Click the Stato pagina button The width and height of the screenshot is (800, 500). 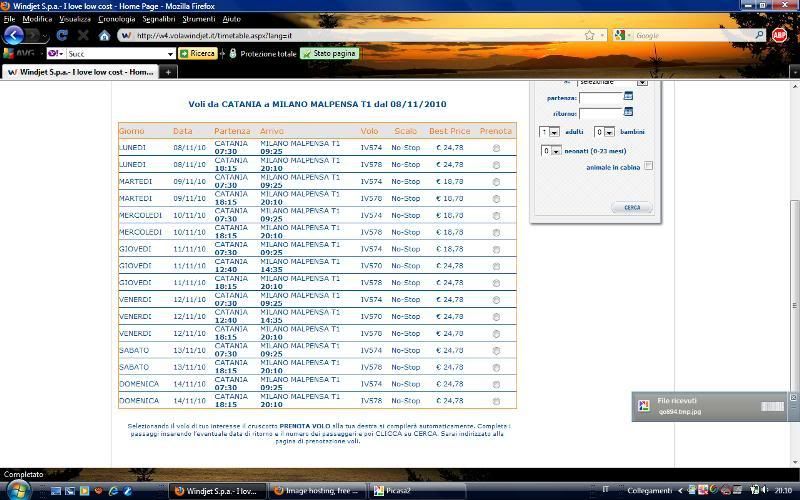[330, 53]
